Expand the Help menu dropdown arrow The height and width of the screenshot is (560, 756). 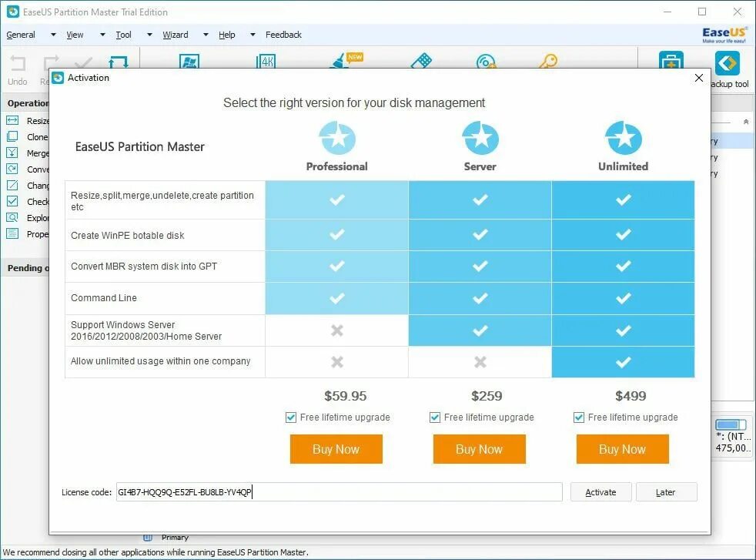click(x=253, y=35)
